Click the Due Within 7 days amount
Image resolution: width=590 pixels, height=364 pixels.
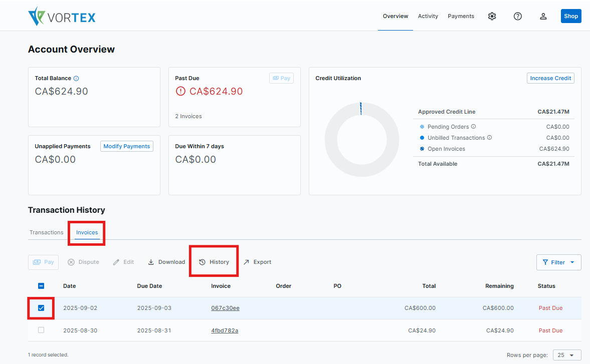(195, 159)
